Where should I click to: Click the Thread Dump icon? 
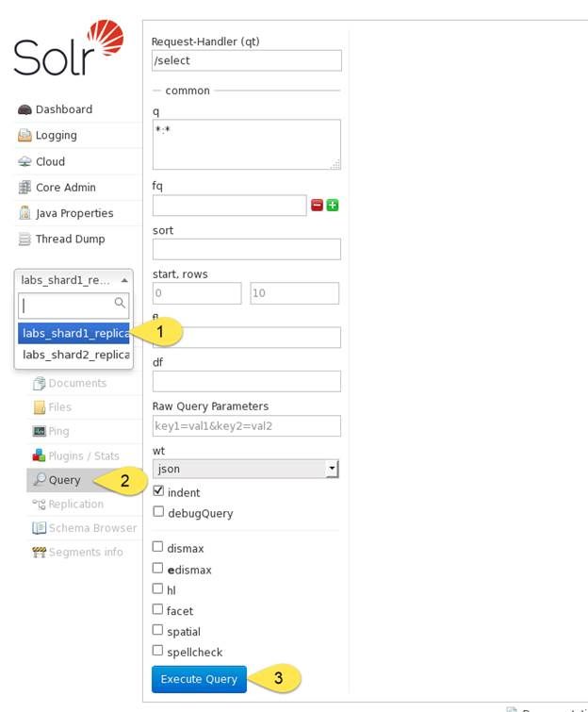coord(24,239)
